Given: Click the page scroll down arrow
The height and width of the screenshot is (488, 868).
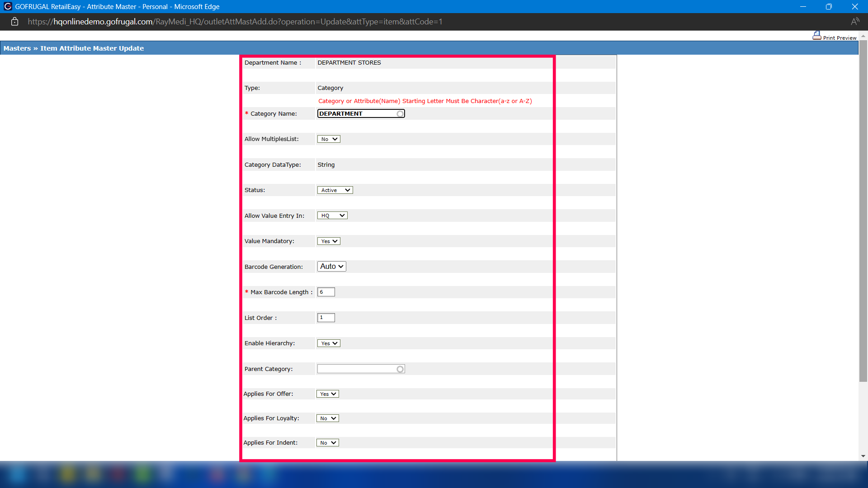Looking at the screenshot, I should click(863, 456).
